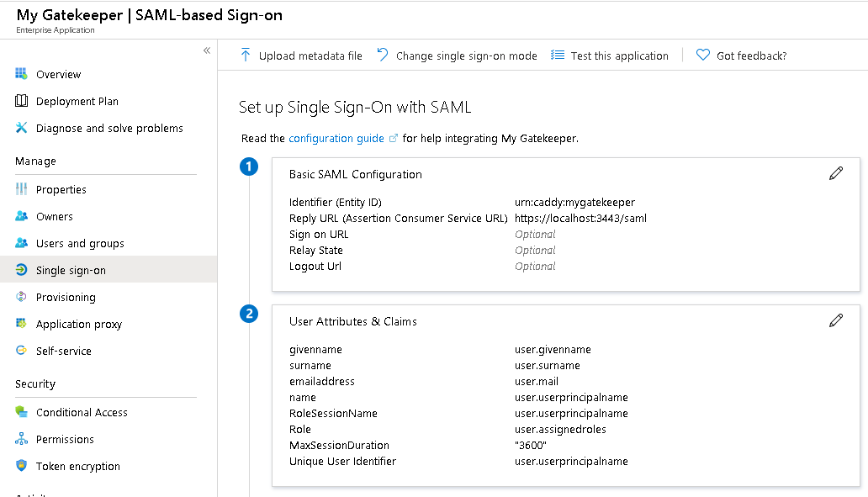Go to Properties menu item
Viewport: 868px width, 497px height.
click(61, 189)
